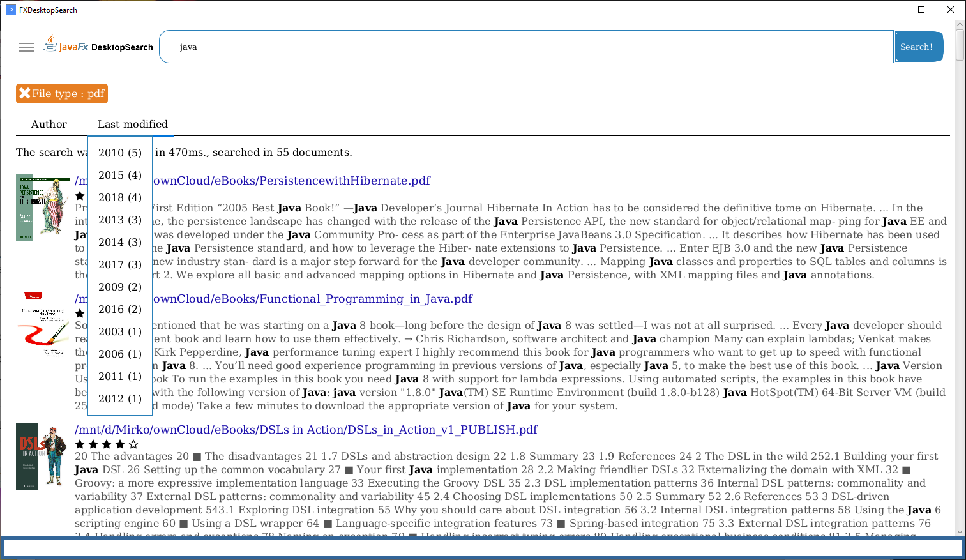Click the scrollbar up arrow
The width and height of the screenshot is (966, 560).
[960, 24]
